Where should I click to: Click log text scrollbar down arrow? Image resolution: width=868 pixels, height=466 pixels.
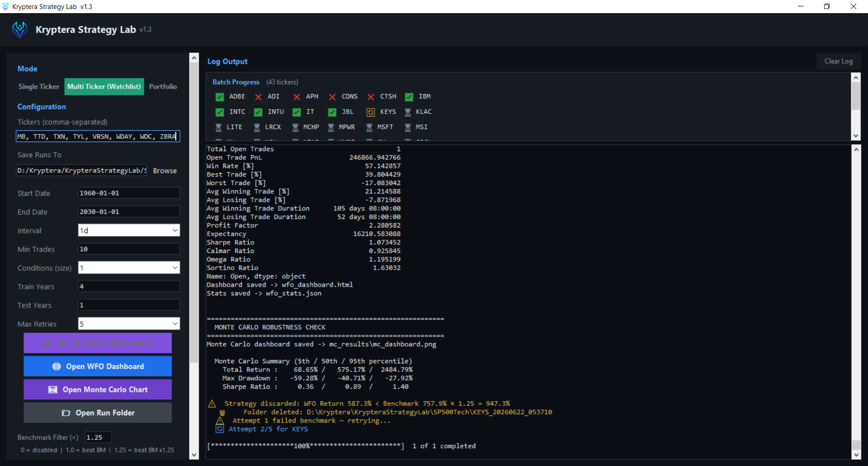[856, 455]
